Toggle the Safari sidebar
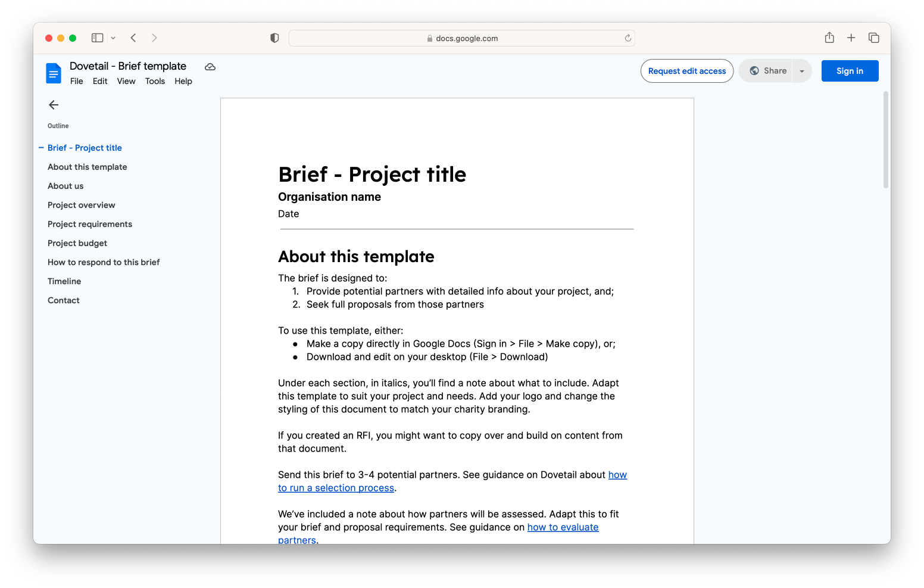Viewport: 924px width, 588px height. click(x=96, y=38)
